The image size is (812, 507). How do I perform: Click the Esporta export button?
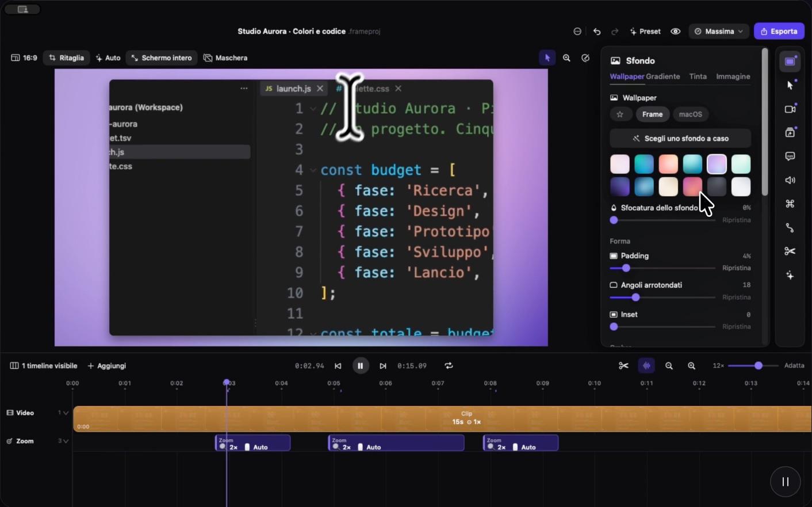point(779,32)
